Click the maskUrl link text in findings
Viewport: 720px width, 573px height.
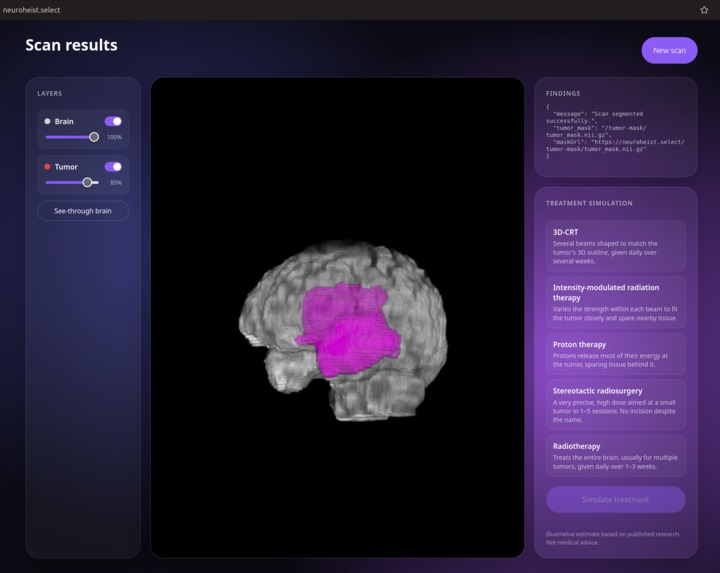(615, 146)
